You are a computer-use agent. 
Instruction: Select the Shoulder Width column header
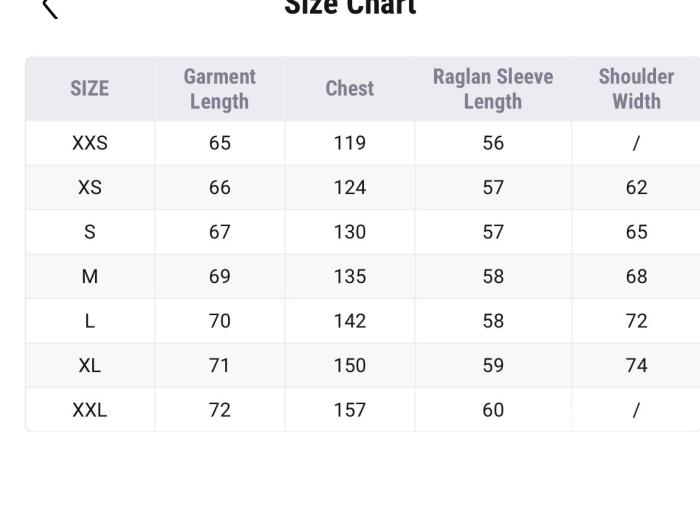pyautogui.click(x=636, y=89)
